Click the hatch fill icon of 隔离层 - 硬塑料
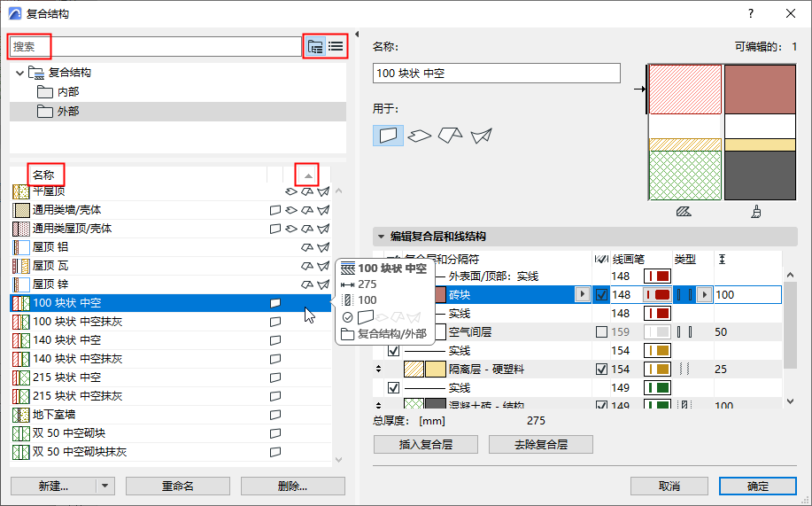 pyautogui.click(x=414, y=370)
